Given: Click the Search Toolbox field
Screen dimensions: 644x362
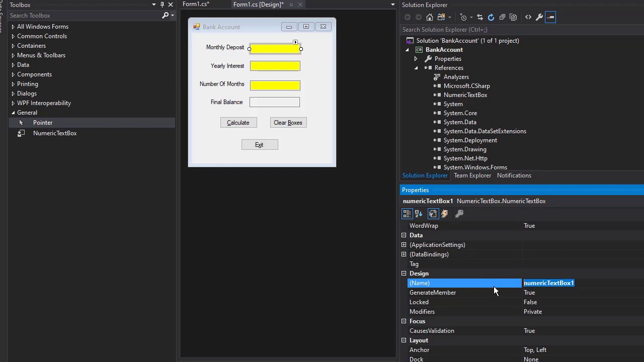Looking at the screenshot, I should point(85,16).
